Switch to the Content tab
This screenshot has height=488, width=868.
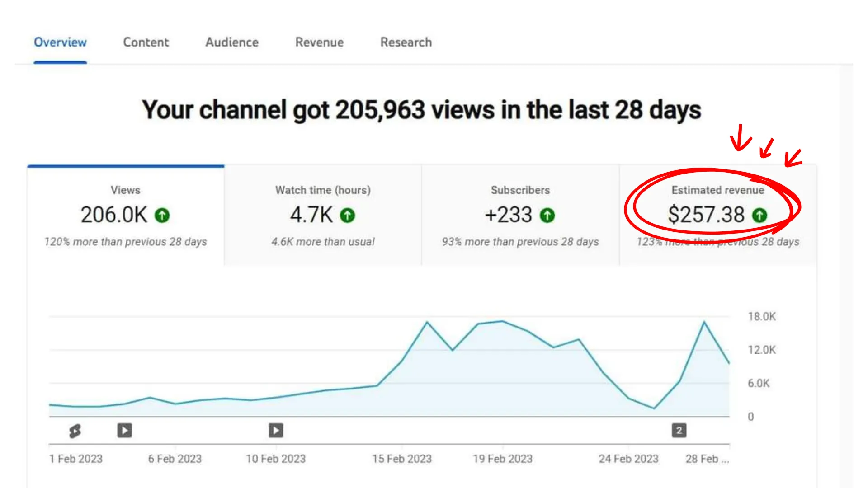(146, 42)
